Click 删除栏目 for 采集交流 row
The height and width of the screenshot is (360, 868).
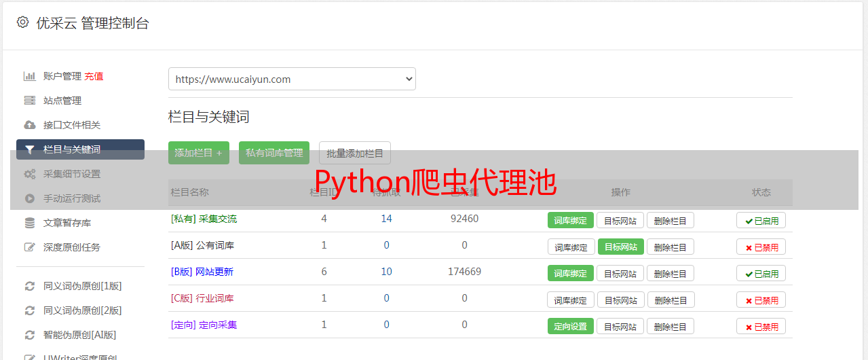click(x=671, y=220)
